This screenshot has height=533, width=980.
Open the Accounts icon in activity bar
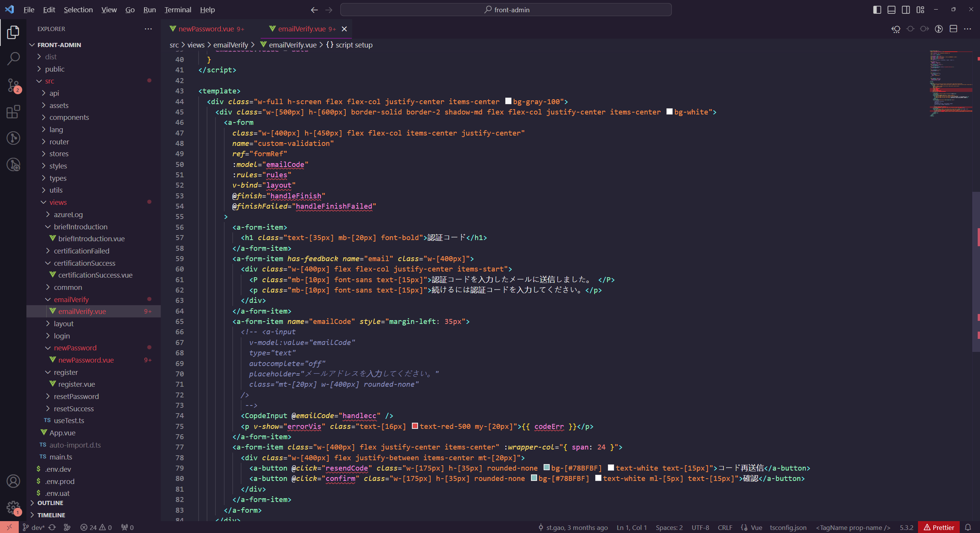[x=13, y=481]
